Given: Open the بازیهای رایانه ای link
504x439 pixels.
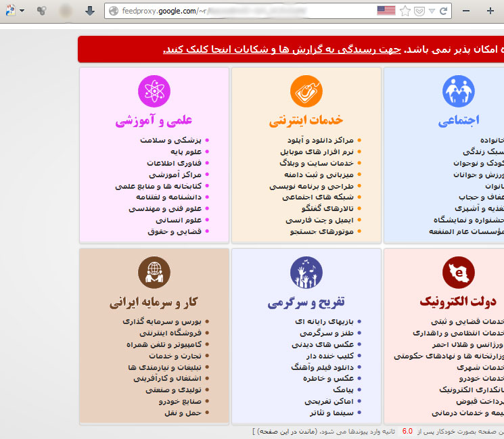Looking at the screenshot, I should tap(324, 321).
